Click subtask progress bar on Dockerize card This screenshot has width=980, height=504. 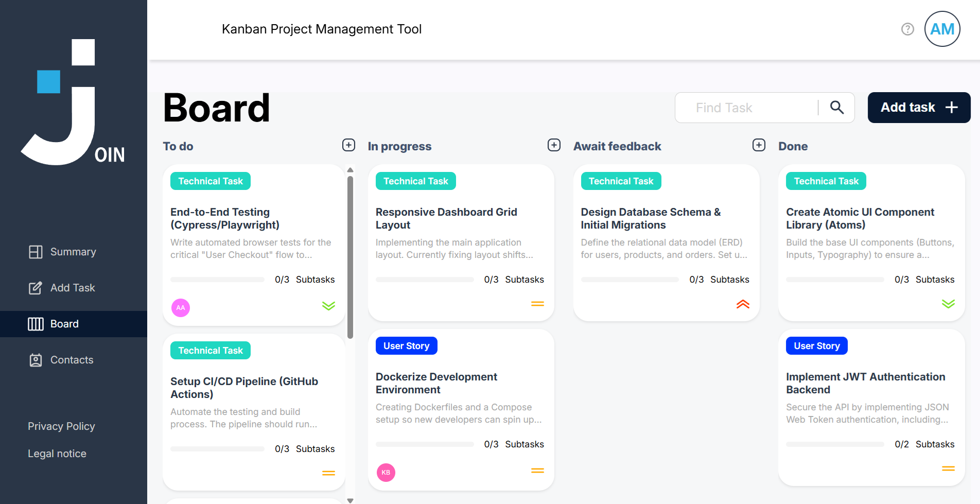coord(425,444)
